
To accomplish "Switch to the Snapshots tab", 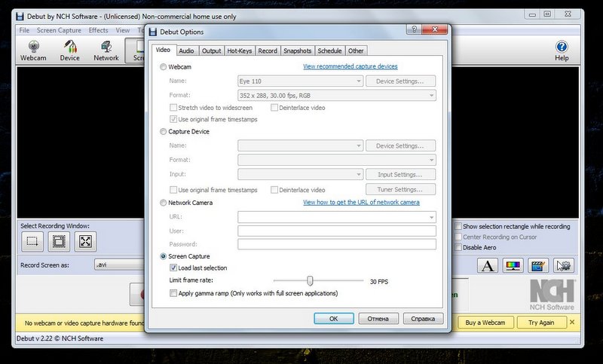I will pyautogui.click(x=297, y=50).
